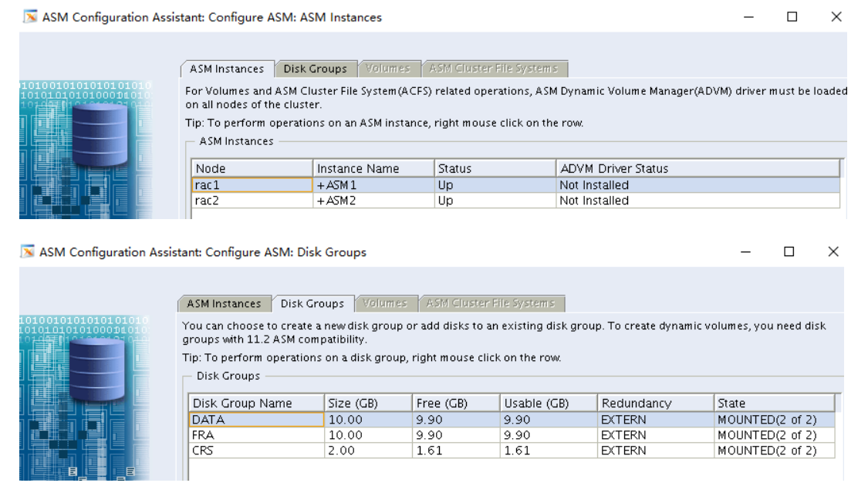Click the ASM Instances window app icon
The width and height of the screenshot is (868, 493).
point(30,17)
